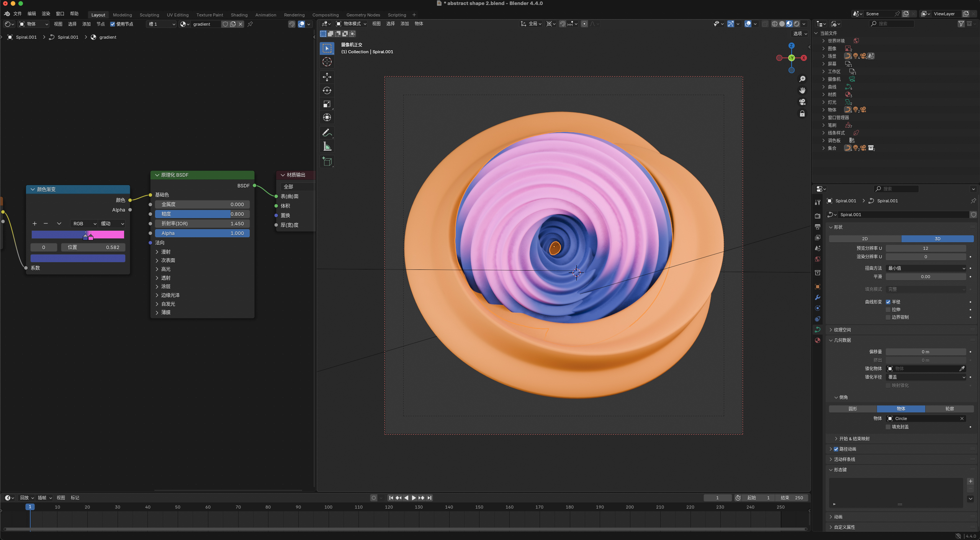Expand 纹理空间 panel
Viewport: 980px width, 540px height.
pos(842,330)
